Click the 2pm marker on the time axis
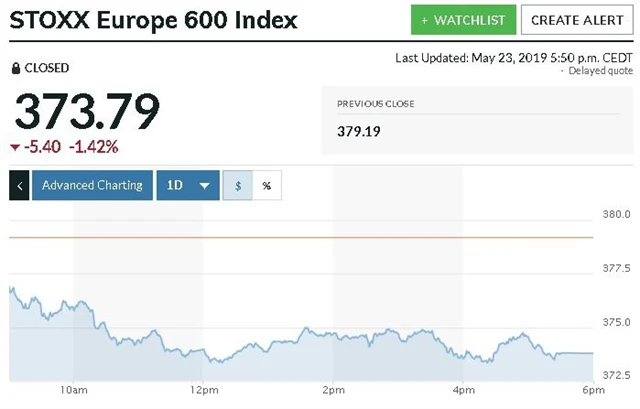640x409 pixels. click(333, 390)
